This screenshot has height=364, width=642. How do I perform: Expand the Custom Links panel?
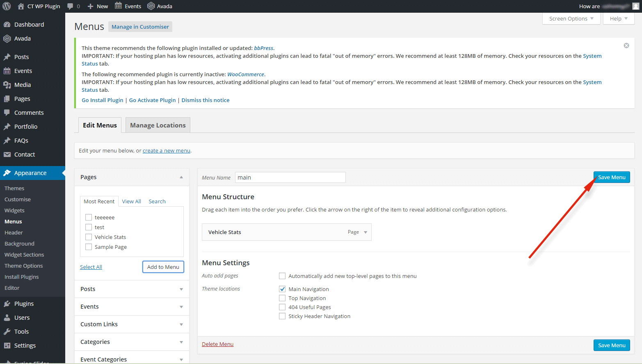[x=181, y=324]
